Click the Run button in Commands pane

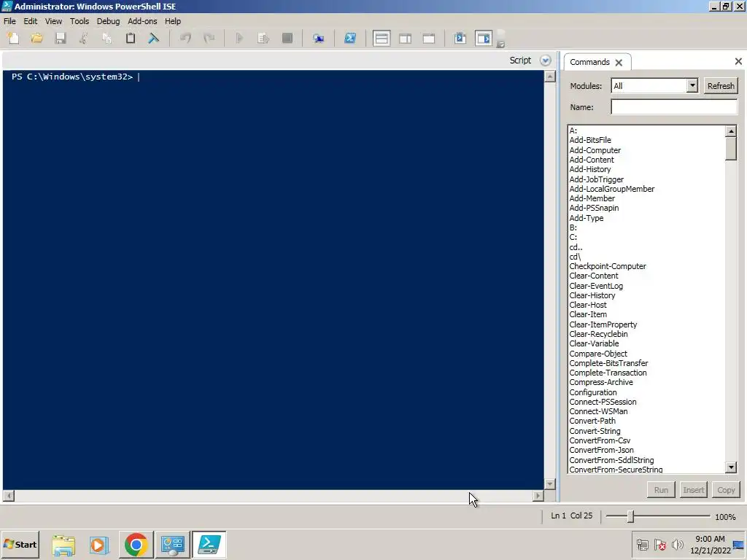click(x=661, y=489)
